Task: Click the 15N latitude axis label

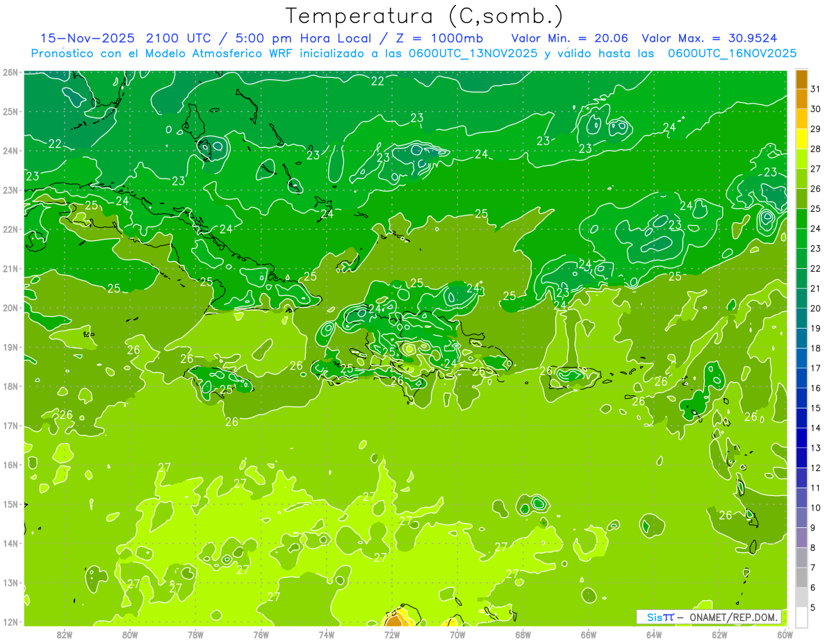Action: click(x=10, y=504)
